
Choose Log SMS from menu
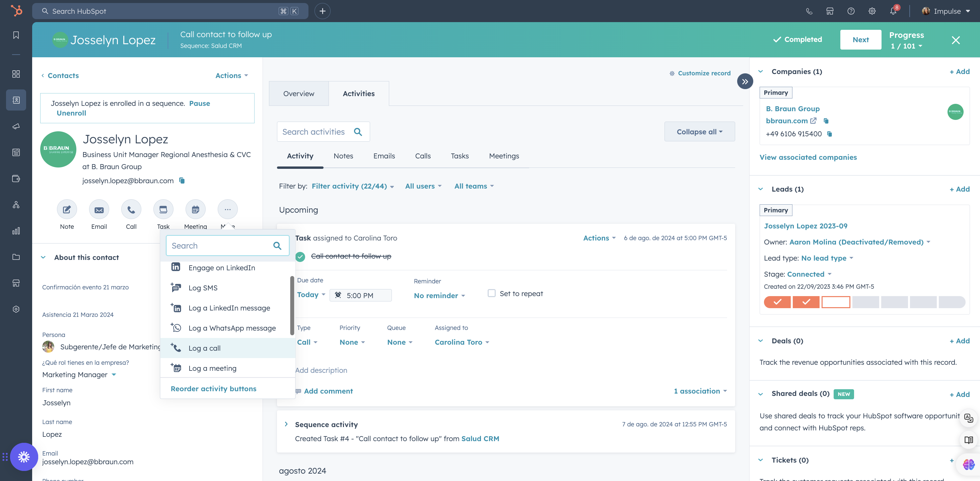point(227,288)
